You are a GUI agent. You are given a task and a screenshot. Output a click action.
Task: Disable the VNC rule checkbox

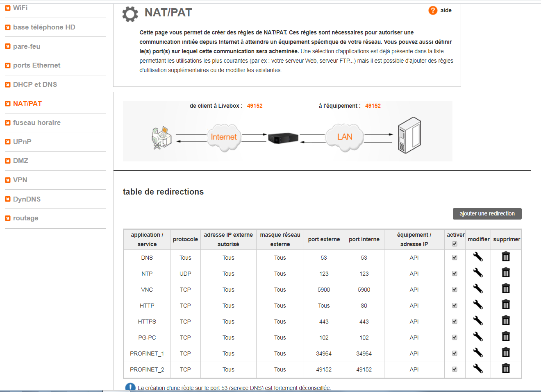tap(455, 290)
